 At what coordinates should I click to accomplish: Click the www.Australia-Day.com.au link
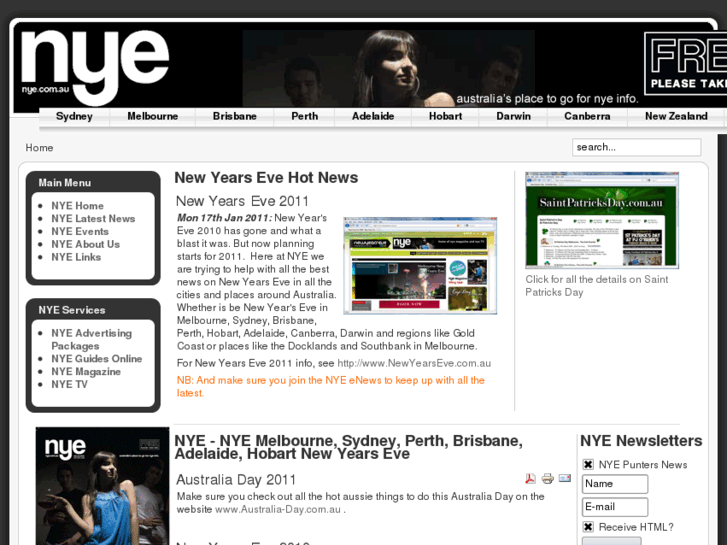click(278, 509)
